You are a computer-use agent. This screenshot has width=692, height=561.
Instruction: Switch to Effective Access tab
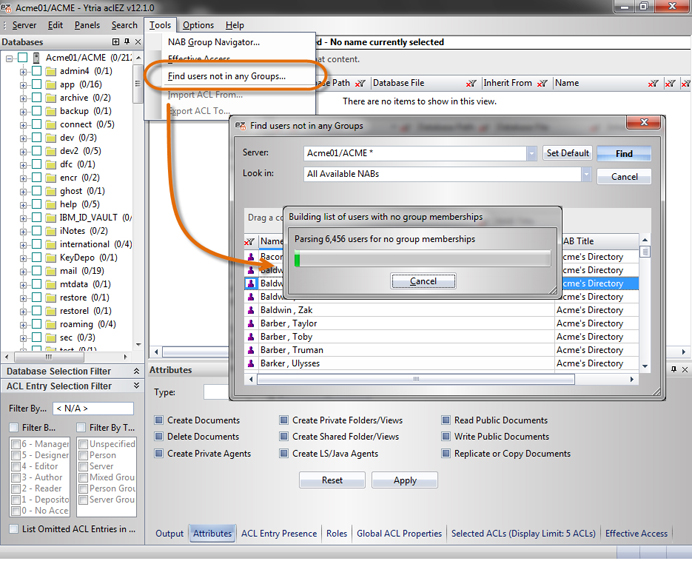pos(636,534)
